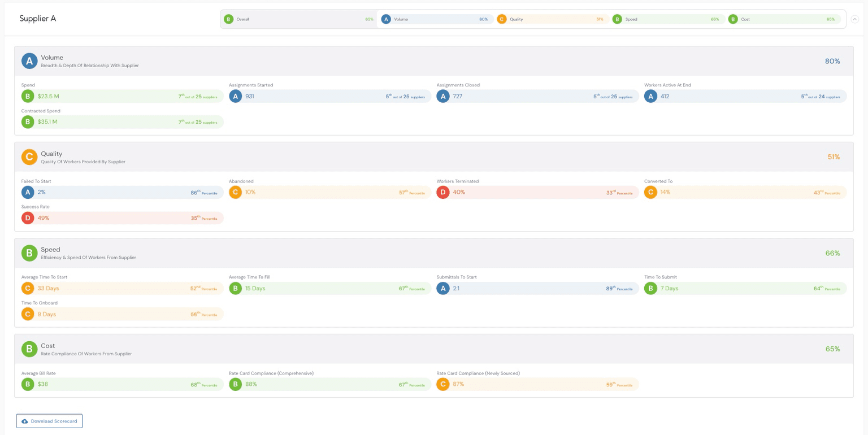Select the Volume tab in header
Screen dimensions: 868x435
[x=434, y=19]
